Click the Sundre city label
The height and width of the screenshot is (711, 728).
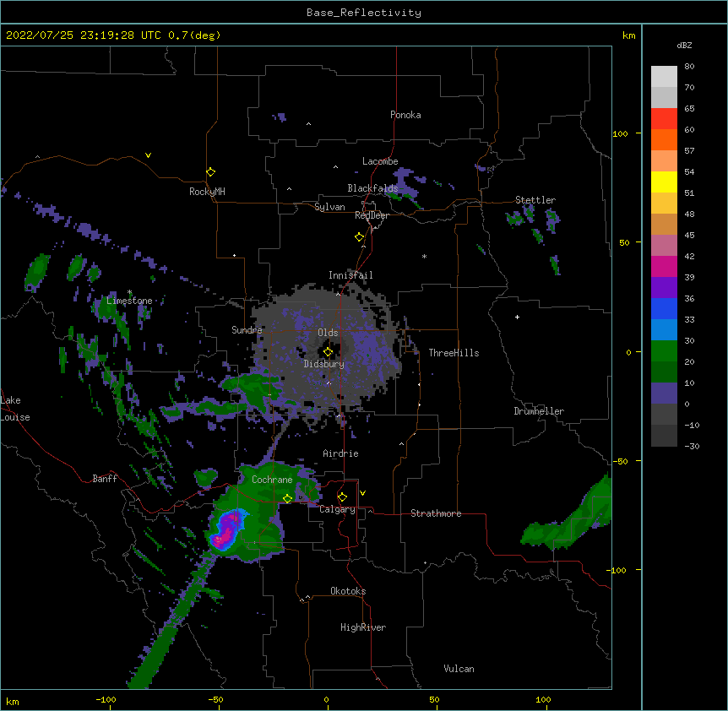coord(247,330)
